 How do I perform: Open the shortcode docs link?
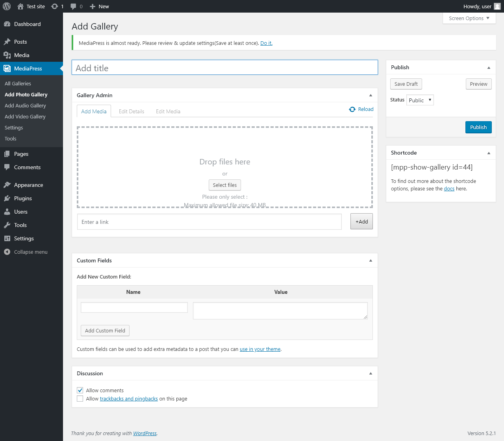coord(449,189)
